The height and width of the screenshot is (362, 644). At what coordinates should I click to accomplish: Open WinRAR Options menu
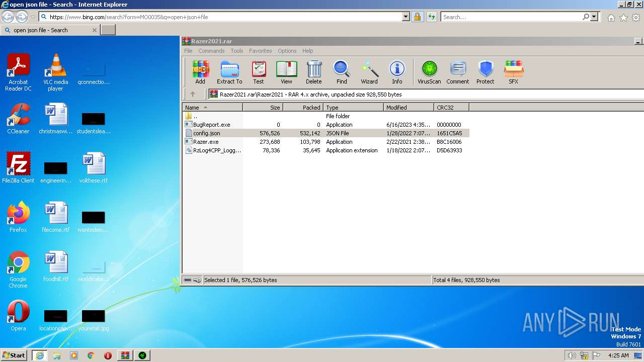(x=287, y=51)
